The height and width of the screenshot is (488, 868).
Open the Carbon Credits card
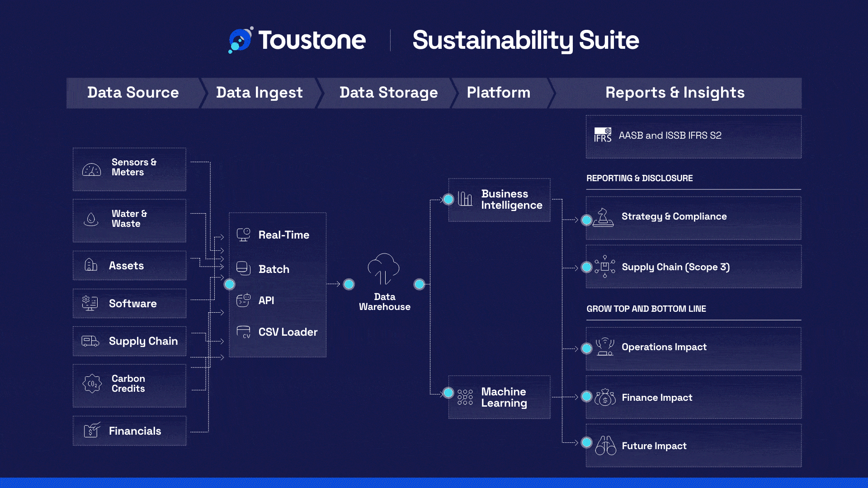[x=129, y=386]
